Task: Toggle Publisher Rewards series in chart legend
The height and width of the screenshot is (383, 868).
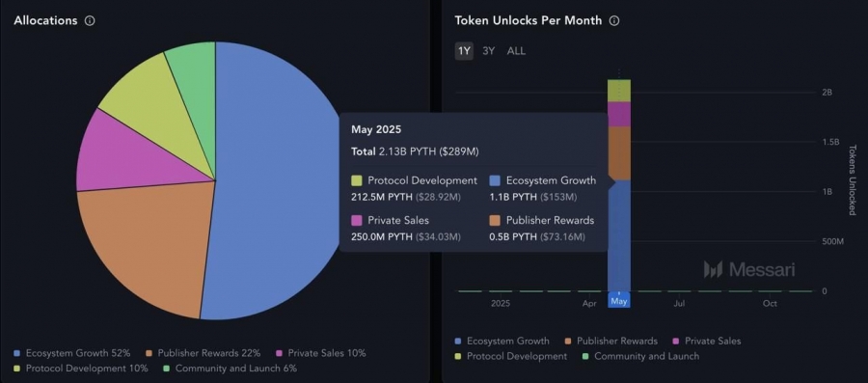Action: [x=610, y=341]
